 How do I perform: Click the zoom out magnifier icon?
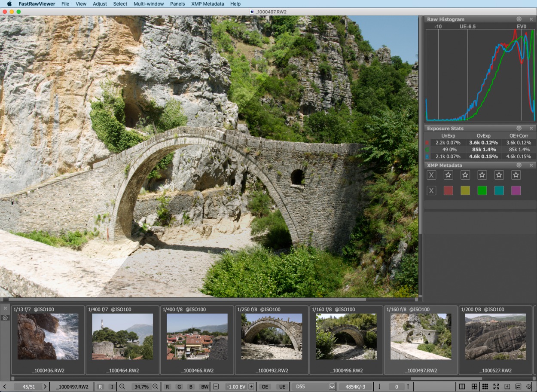tap(122, 387)
